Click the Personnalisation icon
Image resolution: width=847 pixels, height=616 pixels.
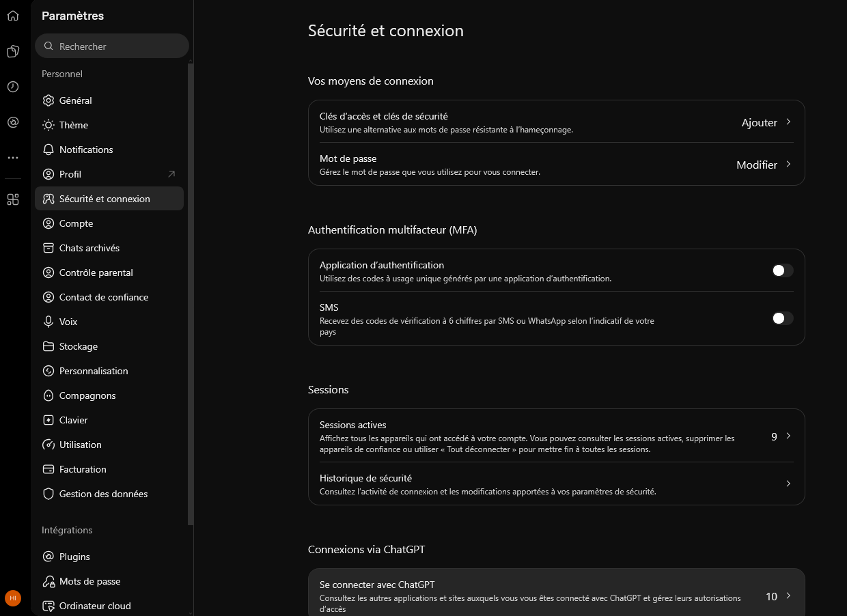pos(48,371)
